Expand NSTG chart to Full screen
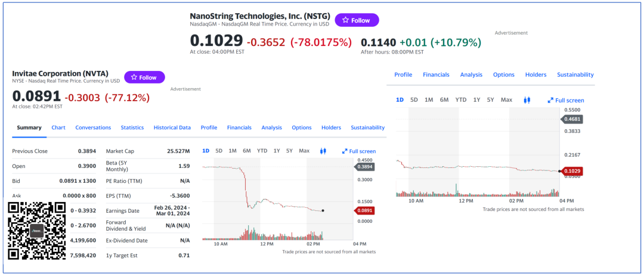Screen dimensions: 644x277 (566, 100)
